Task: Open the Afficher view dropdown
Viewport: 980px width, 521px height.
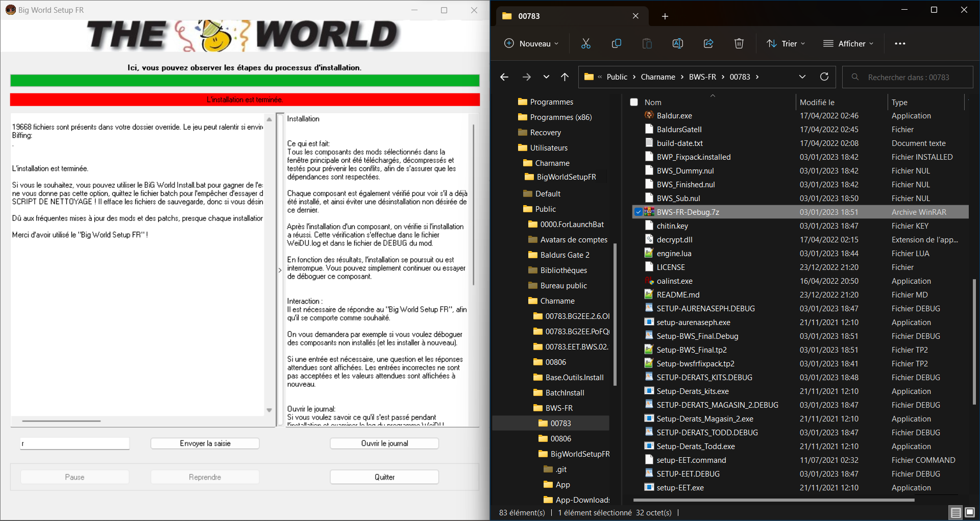Action: pyautogui.click(x=848, y=43)
